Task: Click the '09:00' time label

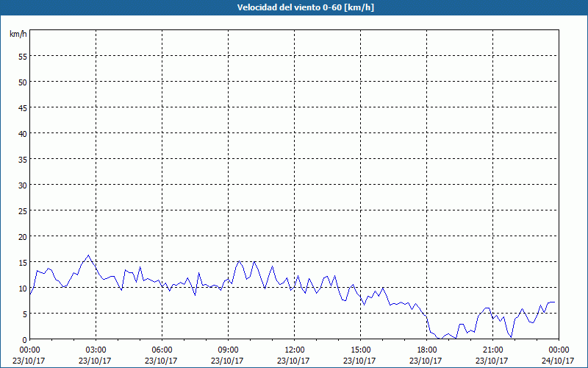Action: (228, 350)
